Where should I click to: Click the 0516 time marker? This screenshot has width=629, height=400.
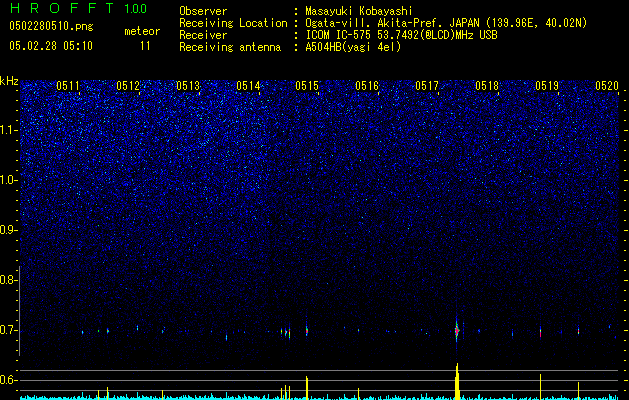[x=367, y=86]
